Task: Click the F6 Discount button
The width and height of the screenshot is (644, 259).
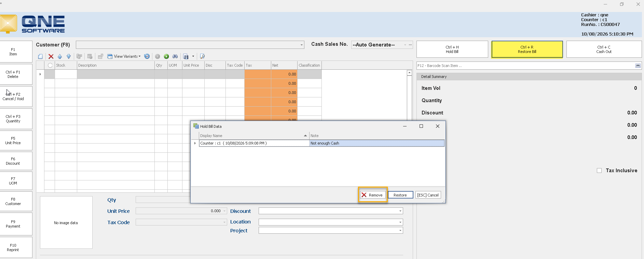Action: tap(16, 161)
